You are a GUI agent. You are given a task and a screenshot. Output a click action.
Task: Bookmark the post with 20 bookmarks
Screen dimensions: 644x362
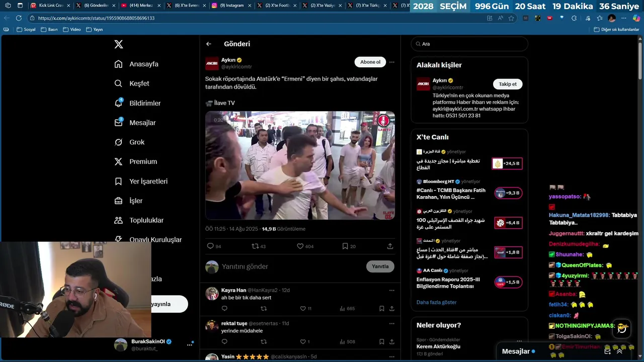(345, 246)
